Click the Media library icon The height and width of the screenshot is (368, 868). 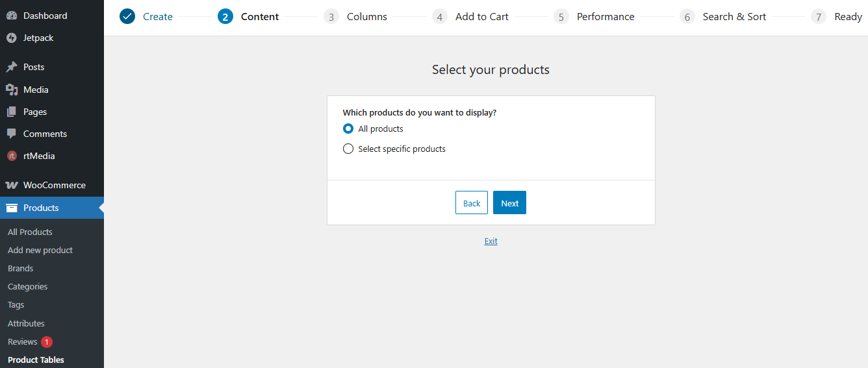pos(12,90)
